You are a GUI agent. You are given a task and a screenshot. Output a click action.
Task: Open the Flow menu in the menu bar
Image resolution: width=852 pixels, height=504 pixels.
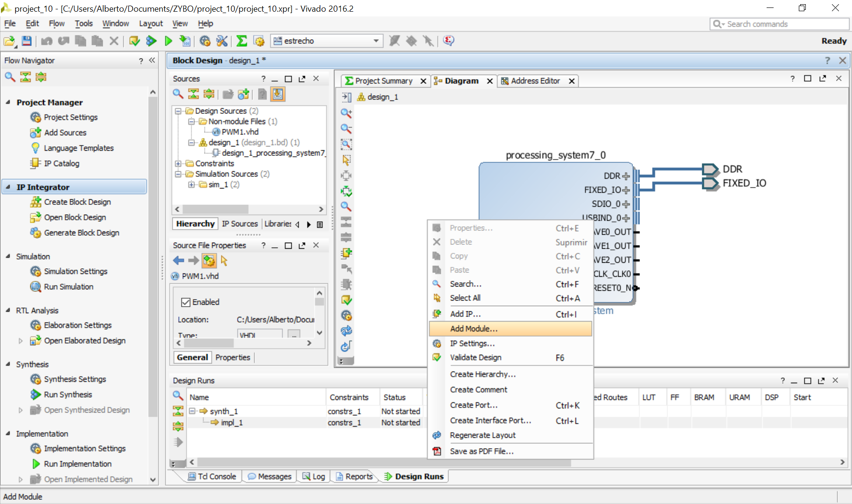coord(56,23)
